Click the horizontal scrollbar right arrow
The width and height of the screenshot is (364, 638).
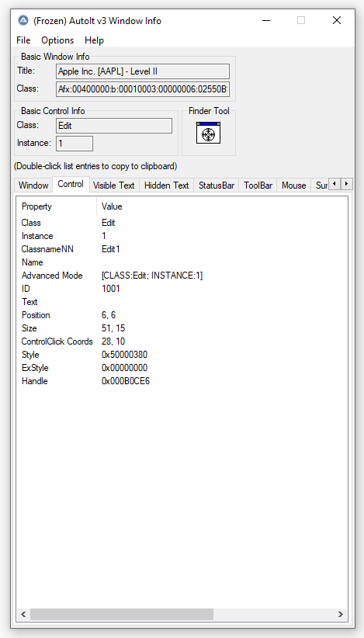pyautogui.click(x=341, y=614)
